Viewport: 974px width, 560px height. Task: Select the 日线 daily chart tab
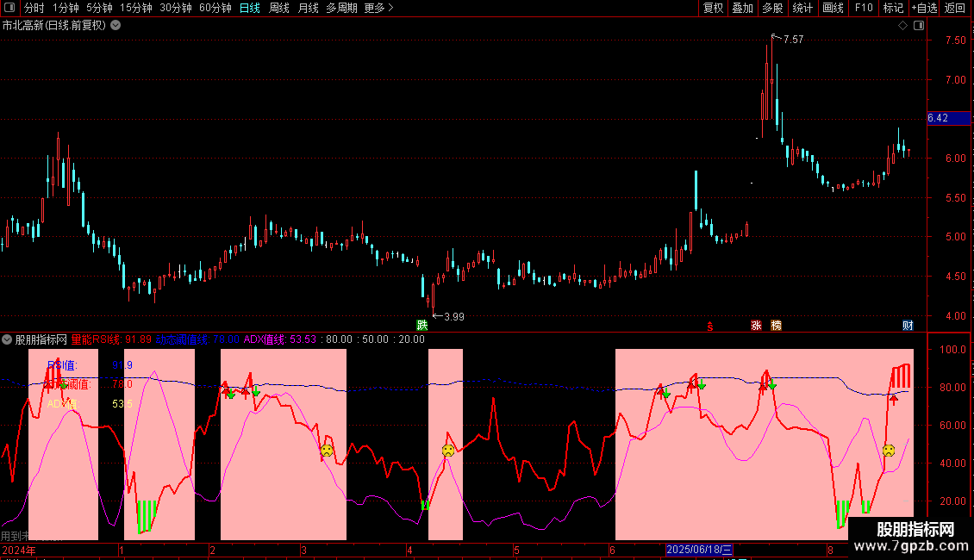click(x=250, y=8)
